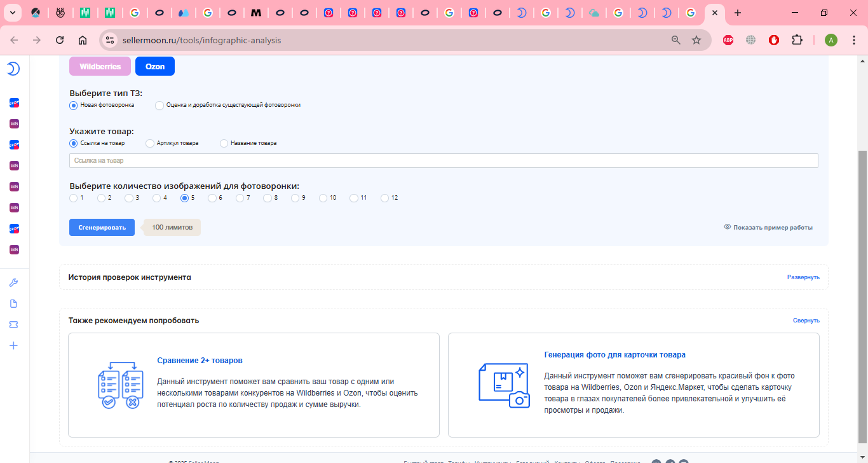Select Оценка и доработка существующей фотоворонки radio
The height and width of the screenshot is (463, 868).
pos(159,105)
